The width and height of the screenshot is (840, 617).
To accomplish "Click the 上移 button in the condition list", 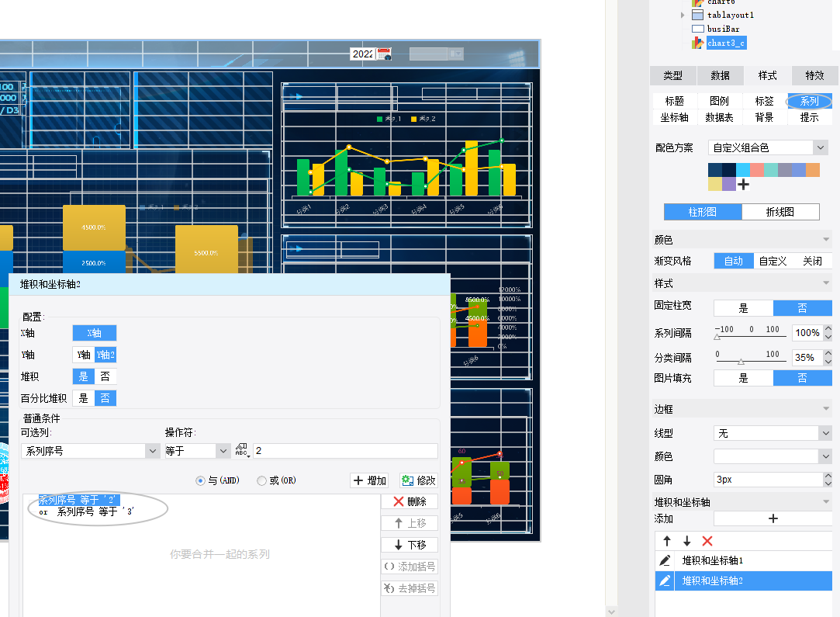I will pyautogui.click(x=410, y=523).
